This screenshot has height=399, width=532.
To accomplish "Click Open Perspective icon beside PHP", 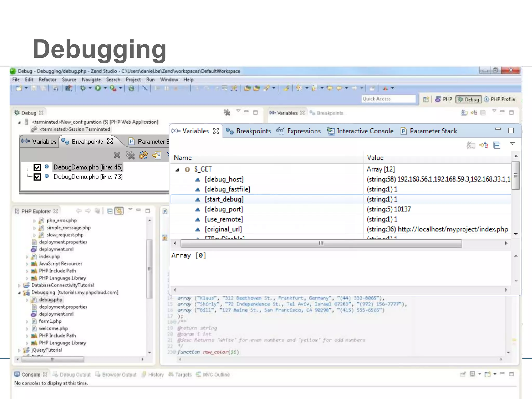I will 426,99.
